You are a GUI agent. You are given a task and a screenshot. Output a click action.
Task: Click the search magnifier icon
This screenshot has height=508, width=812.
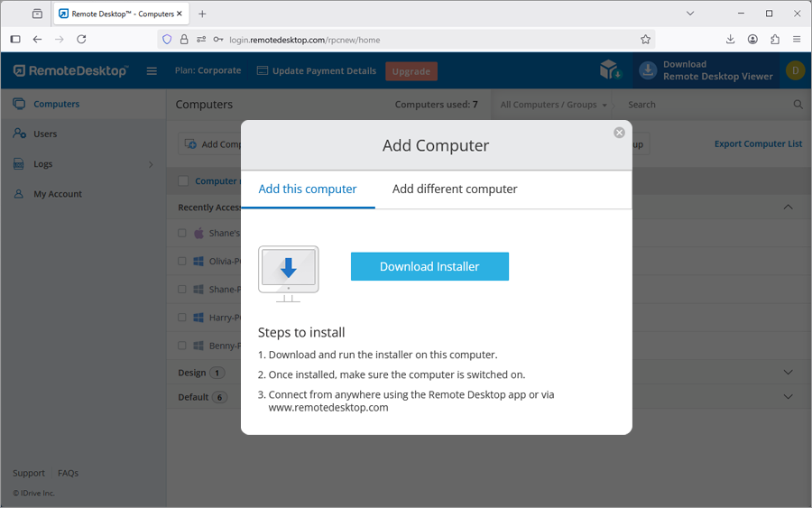click(x=798, y=105)
